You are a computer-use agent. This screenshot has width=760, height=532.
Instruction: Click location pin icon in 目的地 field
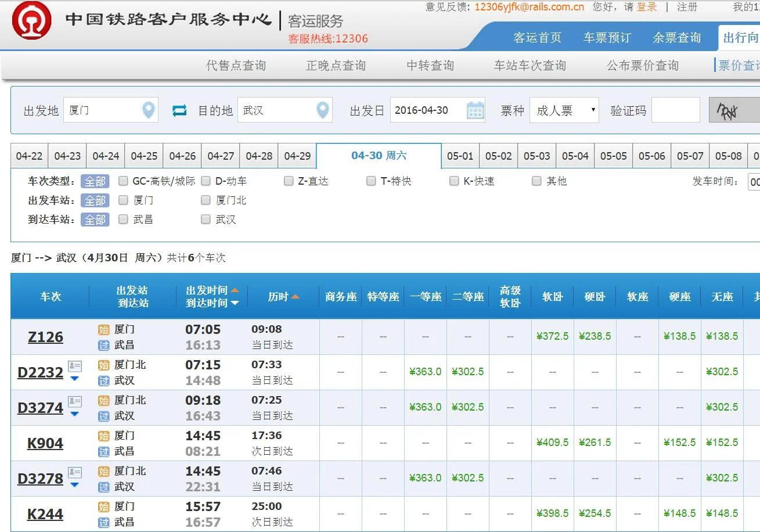323,110
